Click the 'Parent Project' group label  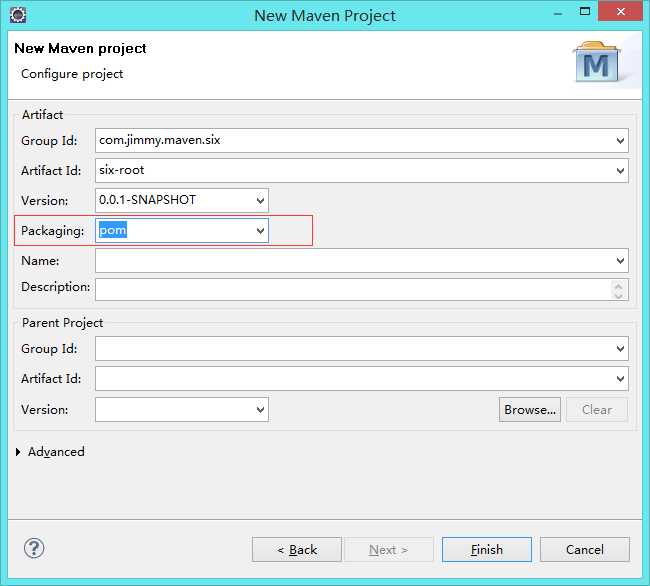click(x=62, y=323)
